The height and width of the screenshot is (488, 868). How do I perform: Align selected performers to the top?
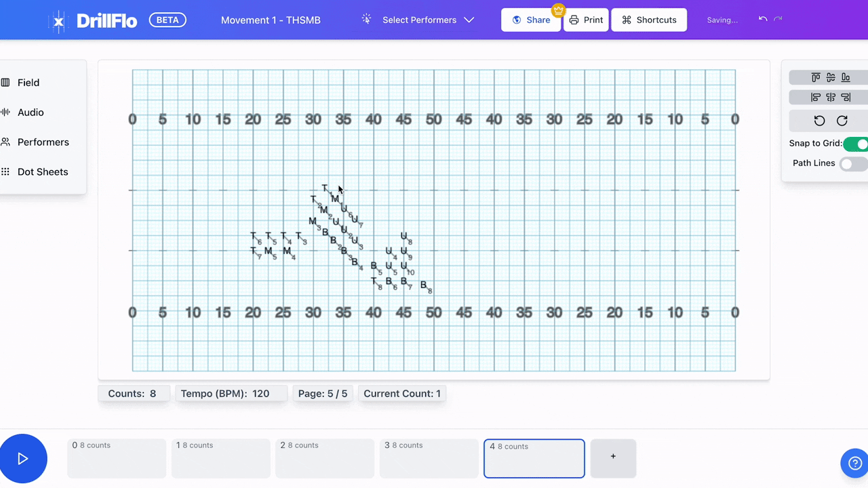pyautogui.click(x=816, y=77)
